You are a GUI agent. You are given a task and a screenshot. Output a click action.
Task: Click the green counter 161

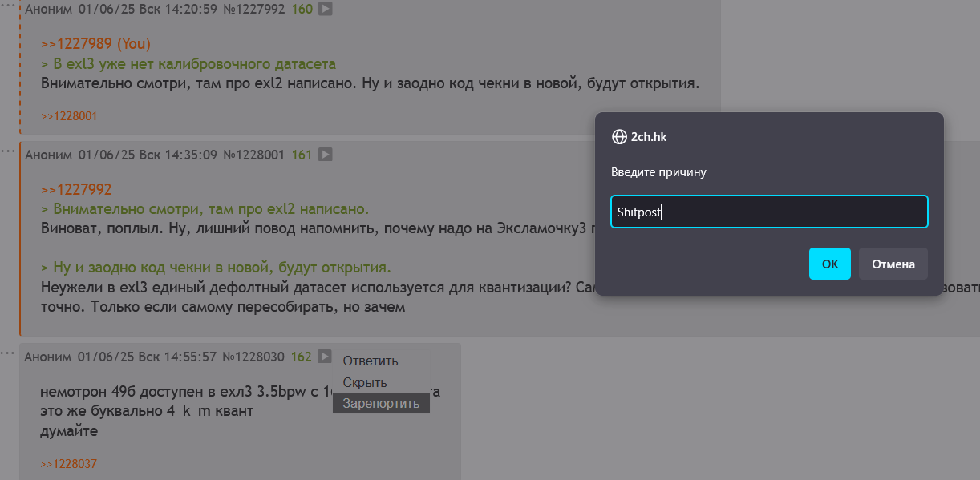click(302, 155)
